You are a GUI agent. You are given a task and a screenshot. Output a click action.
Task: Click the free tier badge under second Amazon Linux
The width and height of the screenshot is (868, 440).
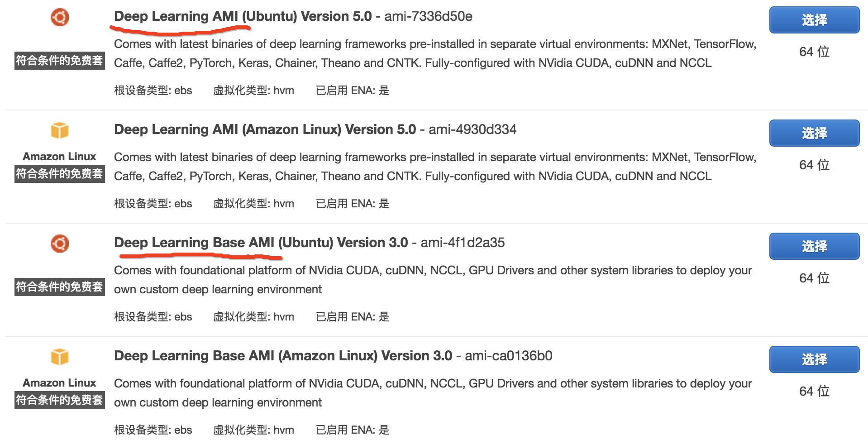(x=59, y=174)
